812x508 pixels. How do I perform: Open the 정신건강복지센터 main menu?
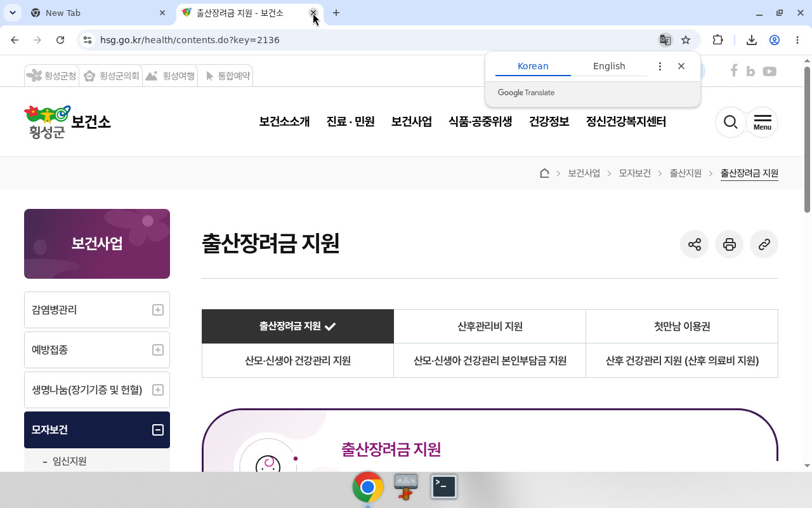click(626, 121)
